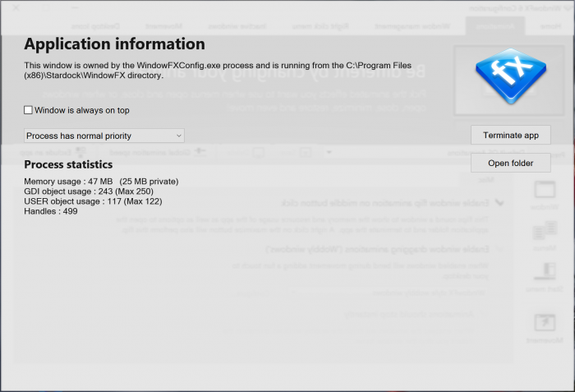Click the Memory usage : 47 MB line
The image size is (575, 392).
[x=101, y=182]
